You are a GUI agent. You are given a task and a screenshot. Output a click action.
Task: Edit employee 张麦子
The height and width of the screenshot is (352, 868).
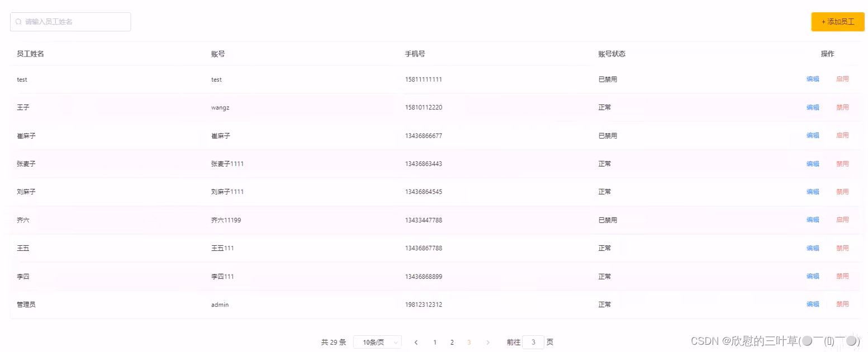pos(813,164)
